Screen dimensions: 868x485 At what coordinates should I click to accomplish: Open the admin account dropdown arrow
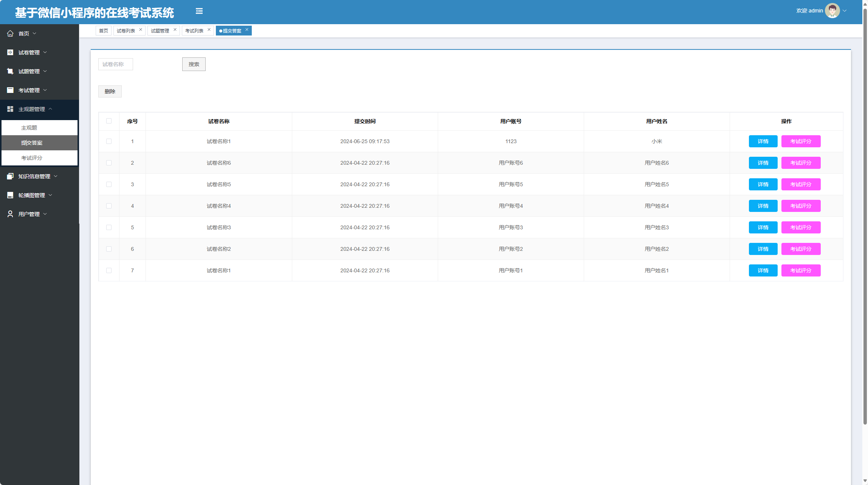[845, 11]
